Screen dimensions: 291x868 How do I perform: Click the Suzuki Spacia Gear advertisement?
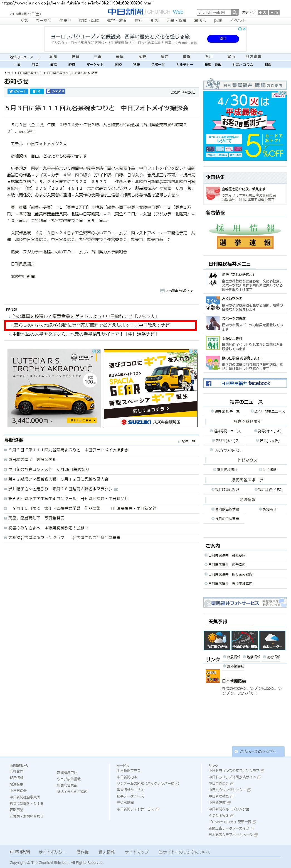pos(151,388)
